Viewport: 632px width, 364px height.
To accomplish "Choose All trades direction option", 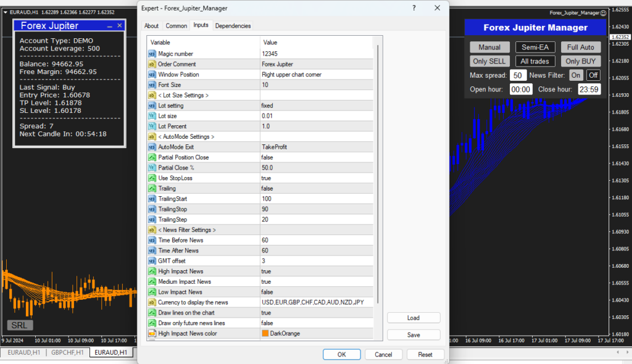I will tap(535, 61).
